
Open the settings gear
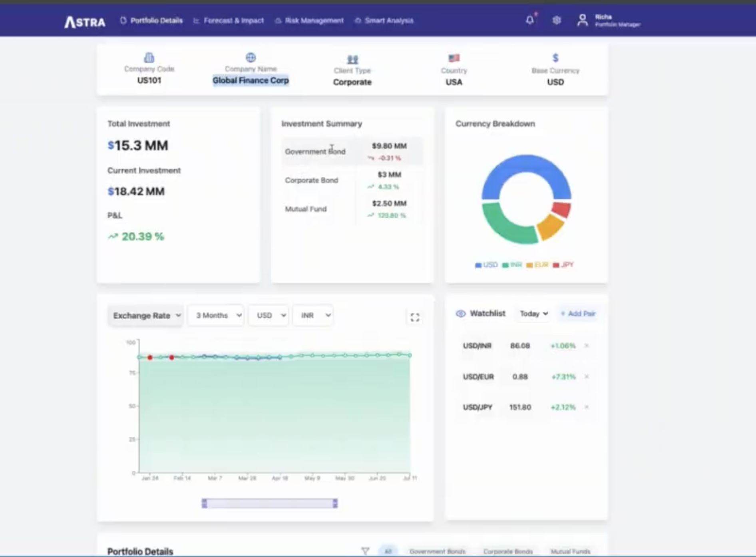(556, 20)
